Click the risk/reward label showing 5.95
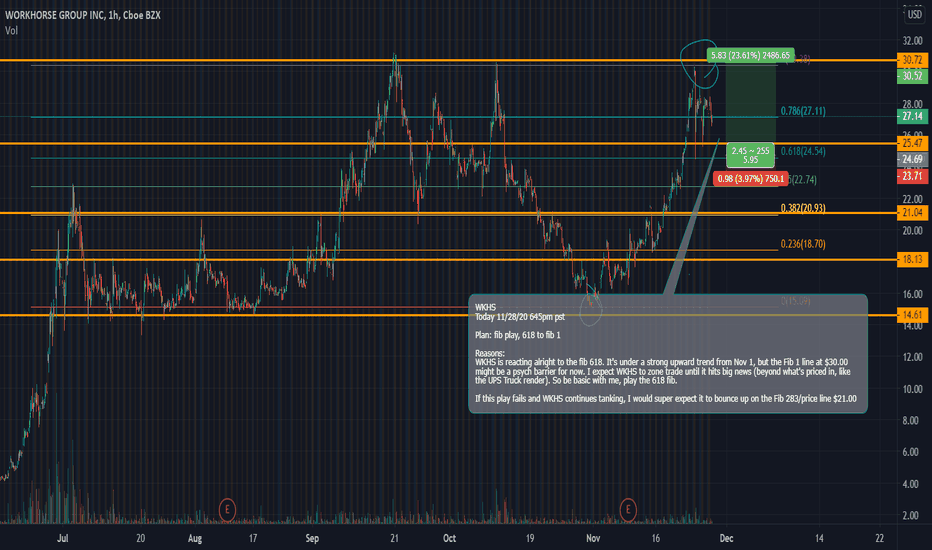932x550 pixels. (x=750, y=155)
